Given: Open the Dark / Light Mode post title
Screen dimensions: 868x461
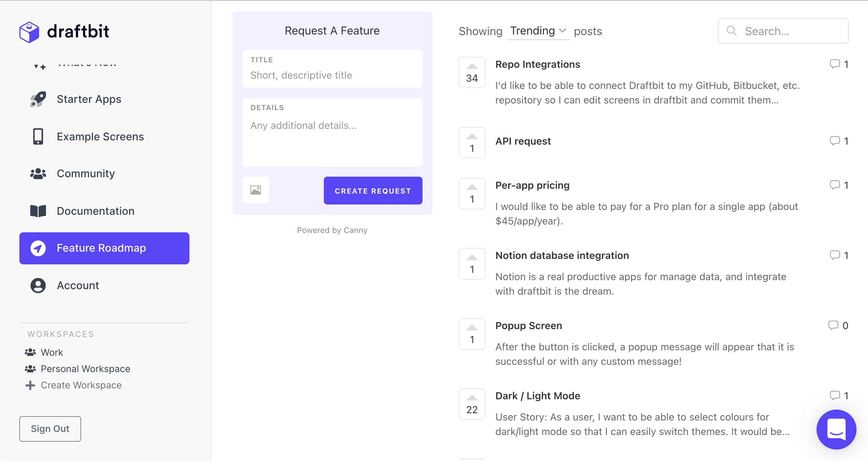Looking at the screenshot, I should tap(538, 396).
